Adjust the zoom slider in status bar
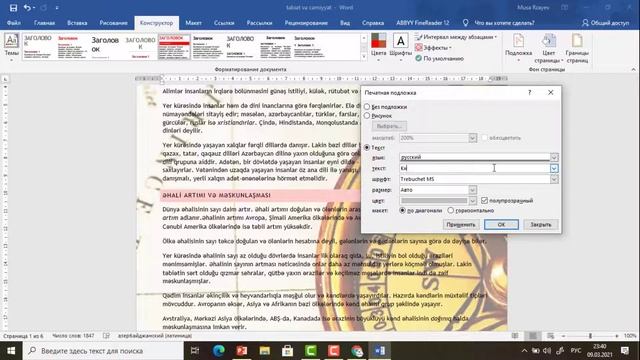This screenshot has width=640, height=360. (590, 336)
